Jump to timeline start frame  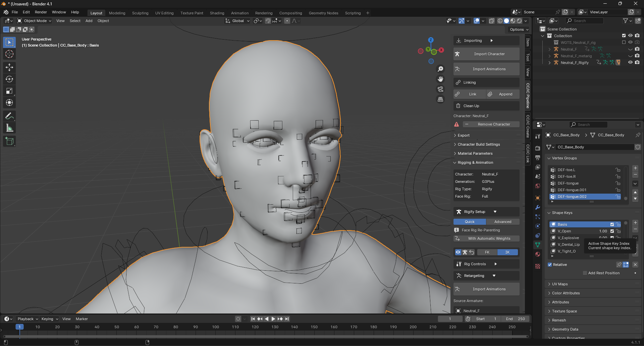click(x=253, y=319)
